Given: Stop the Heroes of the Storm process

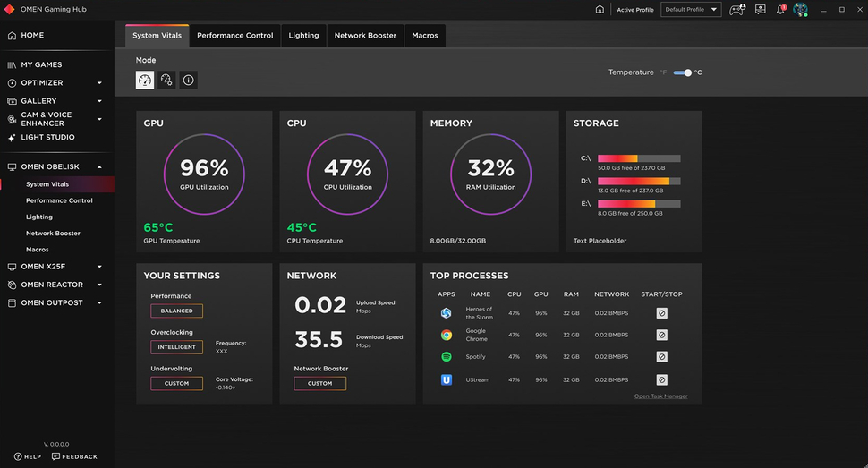Looking at the screenshot, I should point(661,313).
